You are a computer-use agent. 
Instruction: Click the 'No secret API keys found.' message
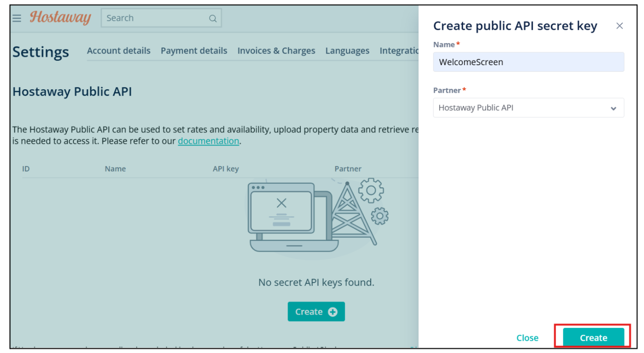[316, 282]
